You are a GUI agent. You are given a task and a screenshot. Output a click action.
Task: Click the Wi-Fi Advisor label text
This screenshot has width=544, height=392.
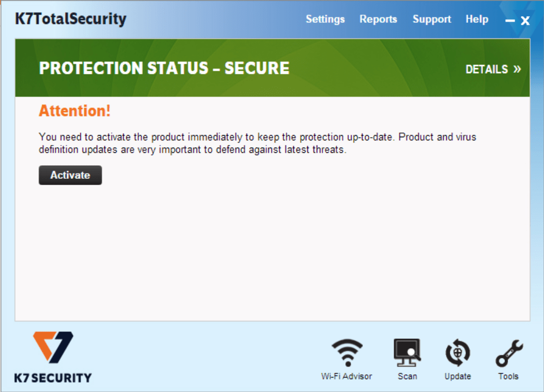[347, 376]
